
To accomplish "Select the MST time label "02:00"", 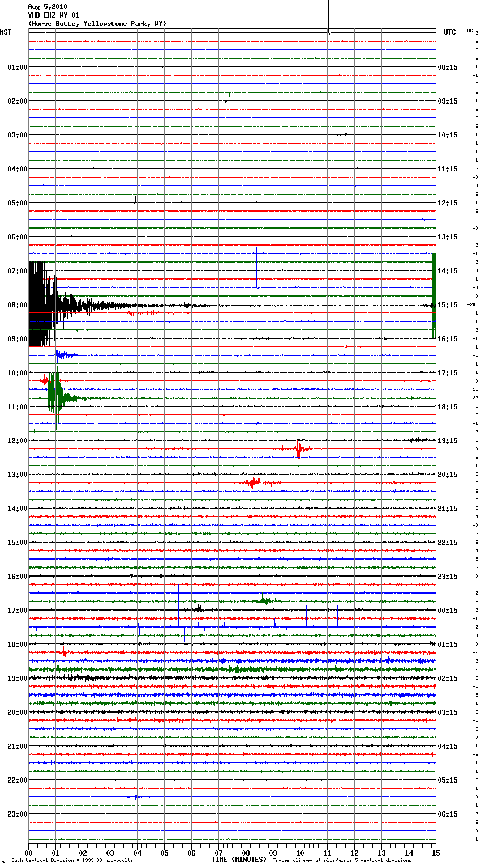I will point(18,101).
